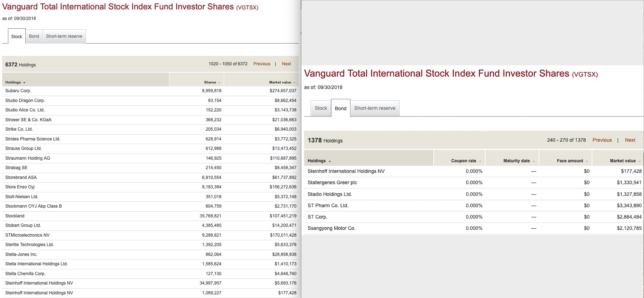Open Short-term reserve tab in left panel
Viewport: 644px width, 298px height.
click(64, 36)
